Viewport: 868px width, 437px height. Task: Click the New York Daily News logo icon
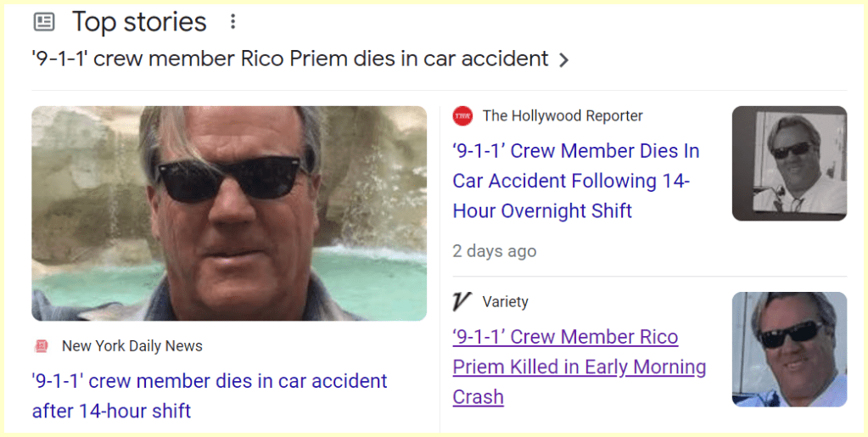pos(42,346)
